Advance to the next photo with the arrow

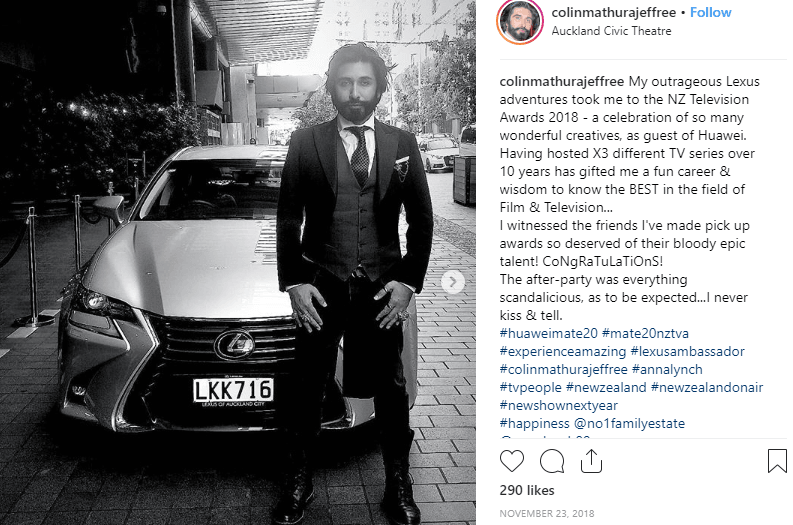(x=453, y=282)
